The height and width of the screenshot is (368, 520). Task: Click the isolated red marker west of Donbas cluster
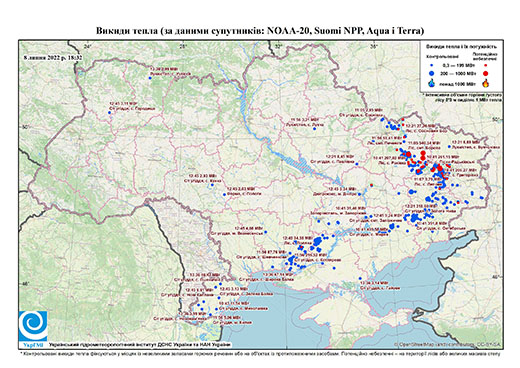click(371, 185)
